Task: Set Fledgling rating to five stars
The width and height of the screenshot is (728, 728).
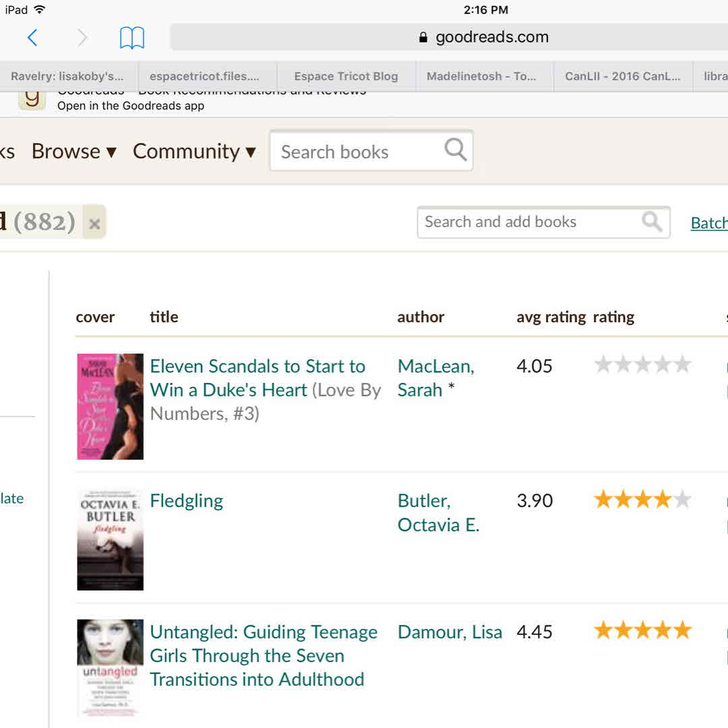Action: 683,499
